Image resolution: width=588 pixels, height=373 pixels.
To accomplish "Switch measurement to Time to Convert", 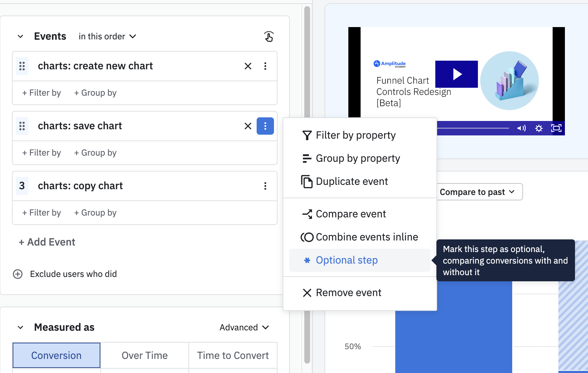I will [233, 355].
